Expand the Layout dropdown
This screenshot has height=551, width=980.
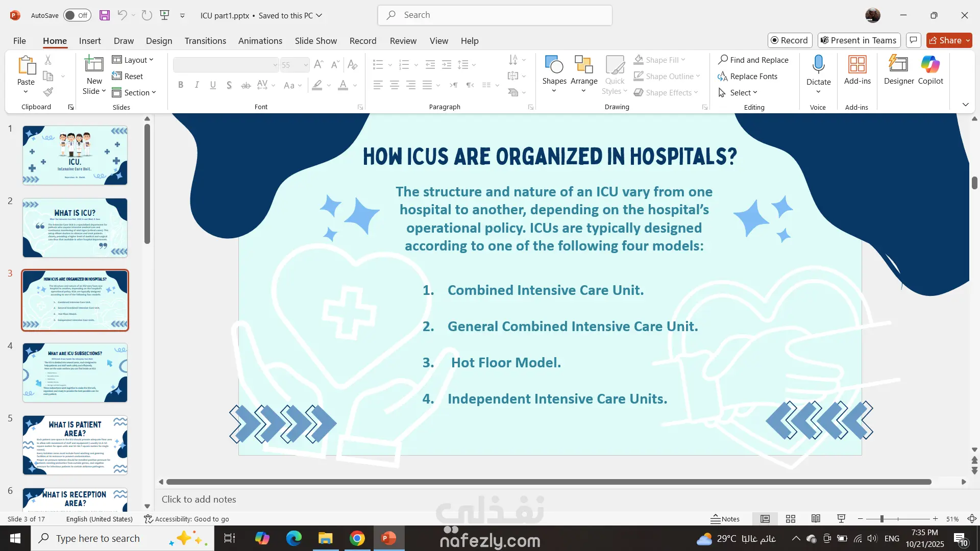(133, 60)
